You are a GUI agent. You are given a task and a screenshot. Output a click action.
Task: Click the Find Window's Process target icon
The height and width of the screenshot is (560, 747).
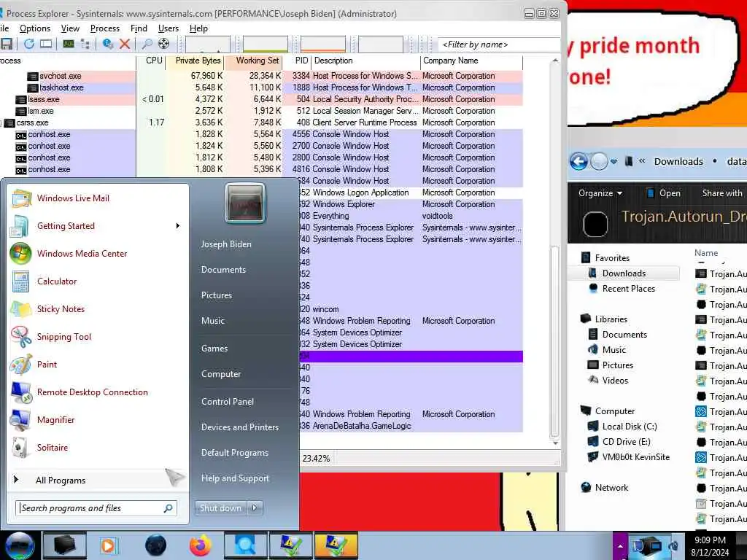[x=164, y=44]
